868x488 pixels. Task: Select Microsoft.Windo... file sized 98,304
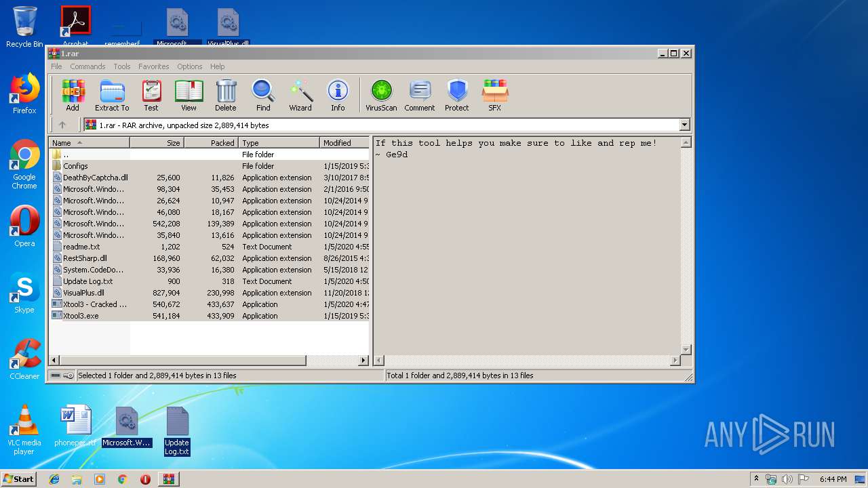(x=210, y=189)
